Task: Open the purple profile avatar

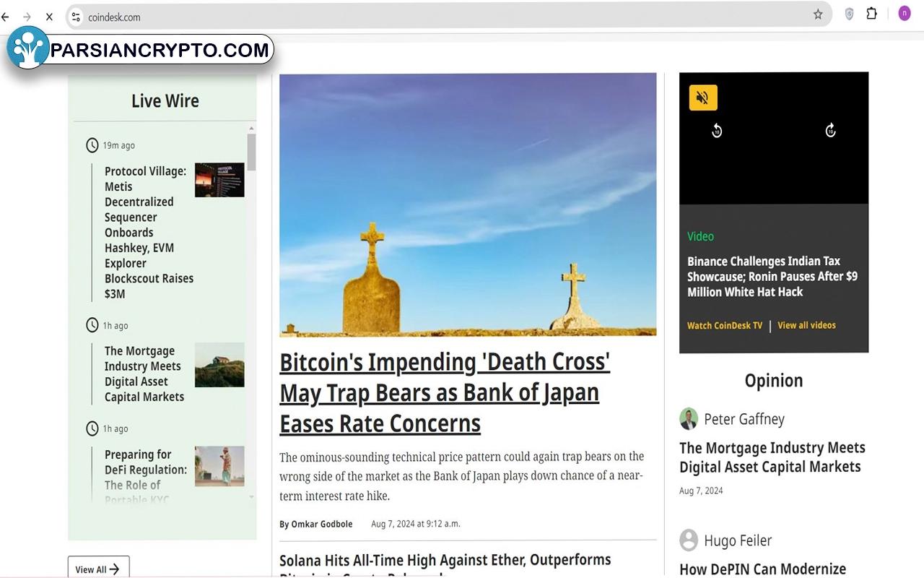Action: pos(905,13)
